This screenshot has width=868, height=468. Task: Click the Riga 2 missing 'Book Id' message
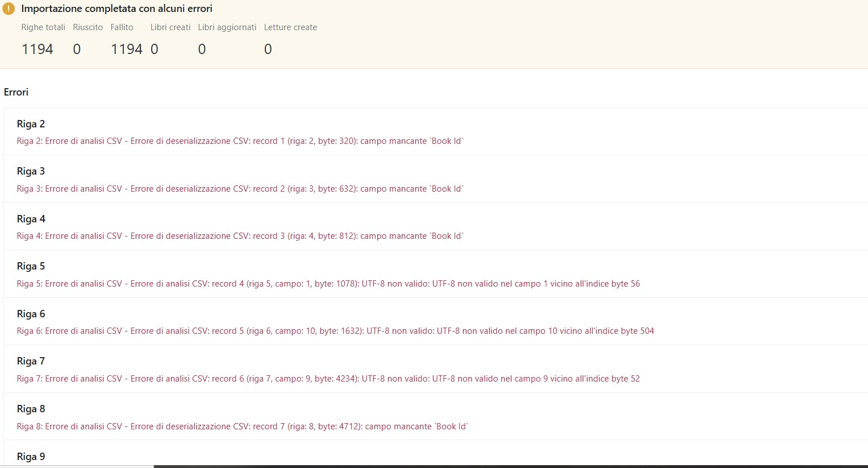click(240, 141)
